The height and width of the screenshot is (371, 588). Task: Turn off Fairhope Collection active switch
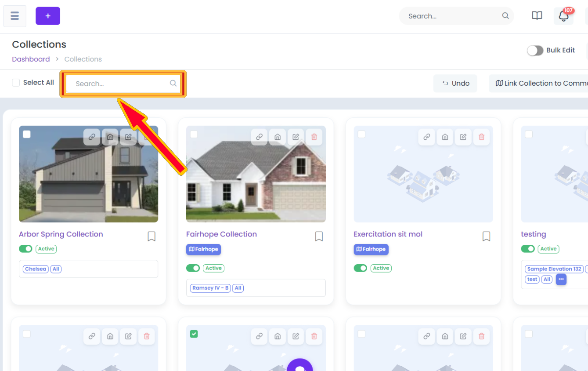click(193, 268)
